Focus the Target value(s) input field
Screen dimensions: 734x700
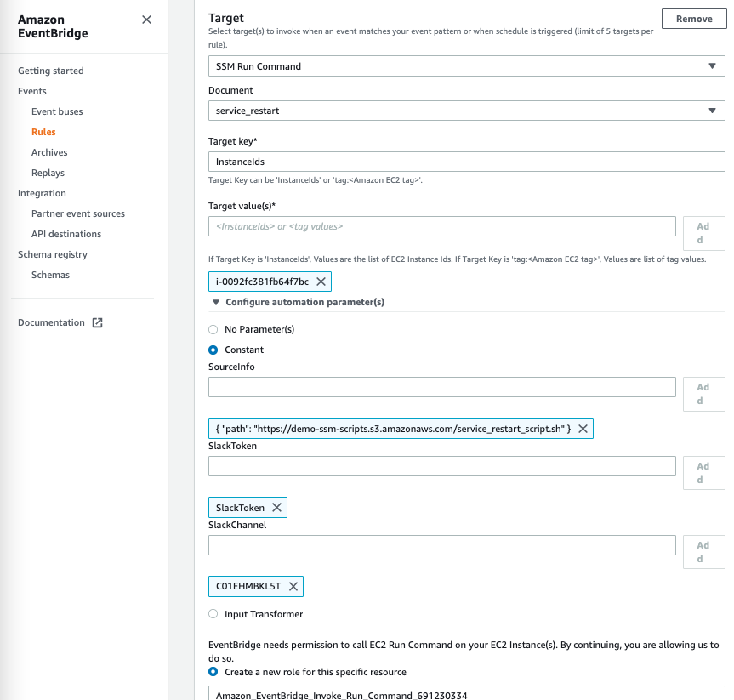442,226
